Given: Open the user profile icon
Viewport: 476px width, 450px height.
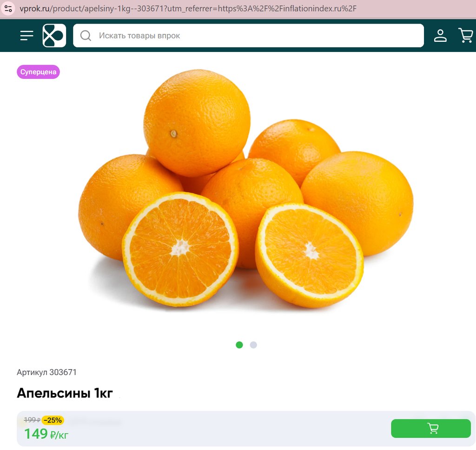Looking at the screenshot, I should (x=440, y=35).
